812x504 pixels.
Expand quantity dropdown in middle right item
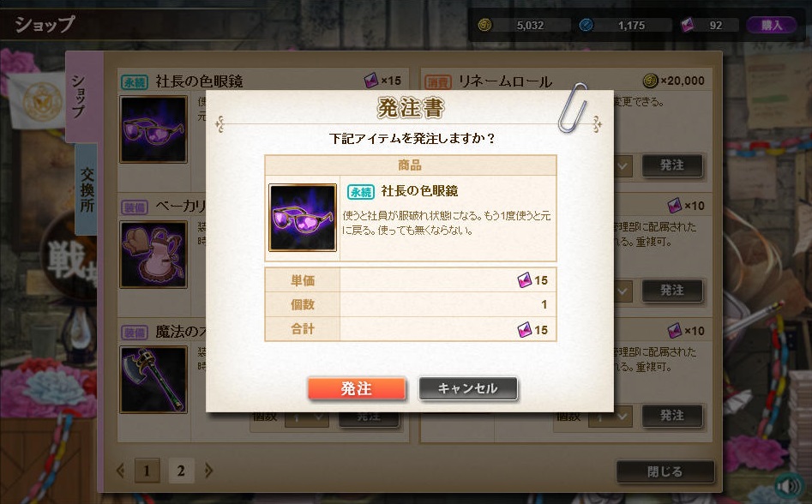click(x=623, y=291)
